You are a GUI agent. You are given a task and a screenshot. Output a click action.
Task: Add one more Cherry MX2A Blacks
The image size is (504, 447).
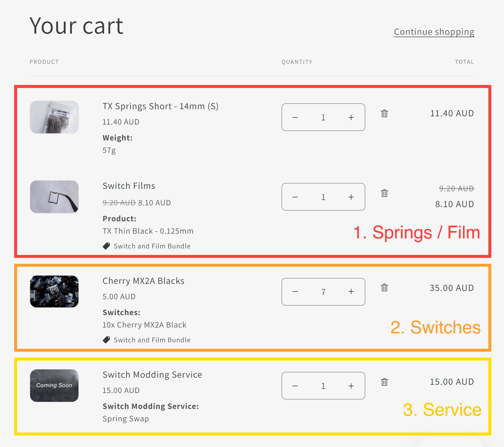tap(351, 292)
